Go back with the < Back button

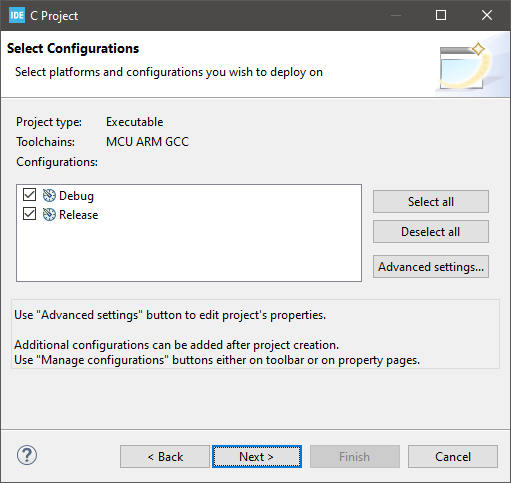tap(165, 457)
